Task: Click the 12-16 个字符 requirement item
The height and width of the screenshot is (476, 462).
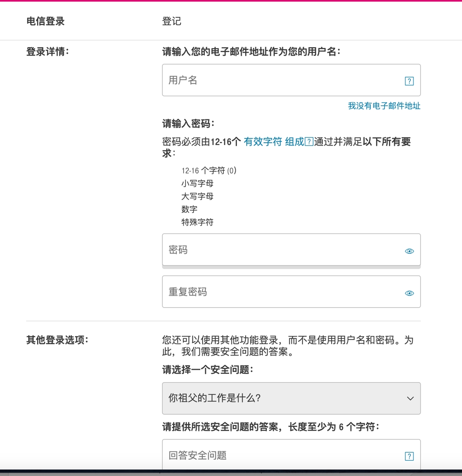Action: pyautogui.click(x=209, y=171)
